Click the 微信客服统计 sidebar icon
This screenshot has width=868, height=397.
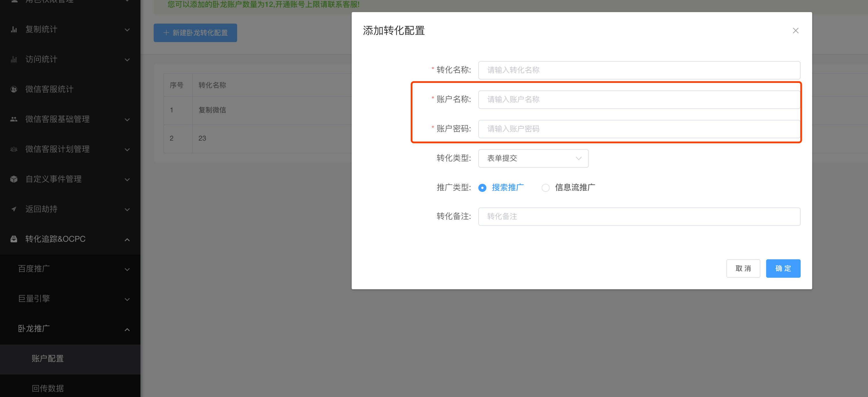[x=14, y=89]
